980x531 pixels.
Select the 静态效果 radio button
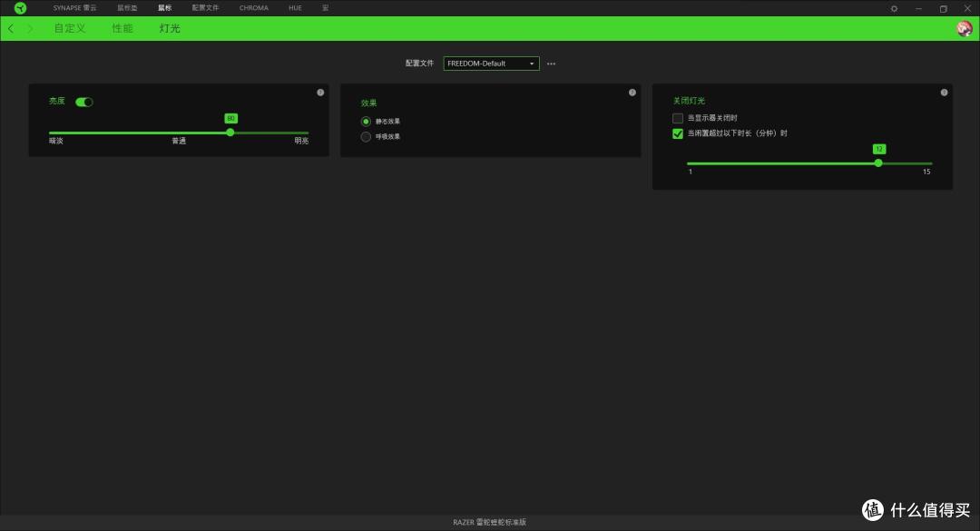[366, 122]
